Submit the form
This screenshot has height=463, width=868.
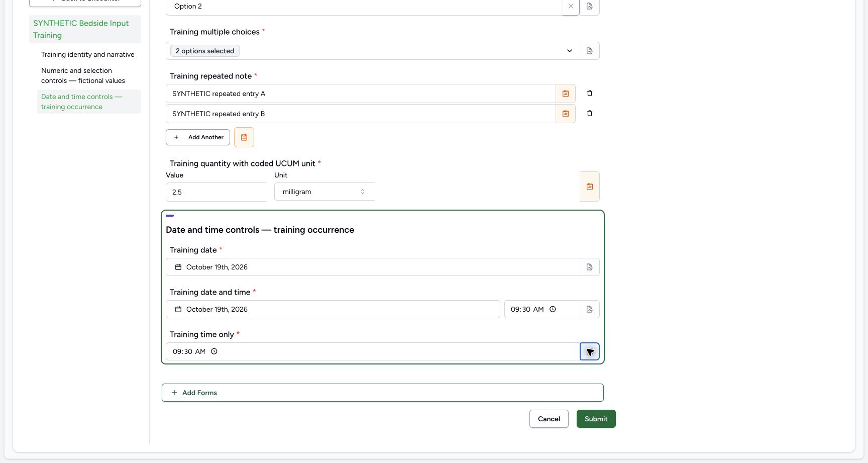point(596,419)
